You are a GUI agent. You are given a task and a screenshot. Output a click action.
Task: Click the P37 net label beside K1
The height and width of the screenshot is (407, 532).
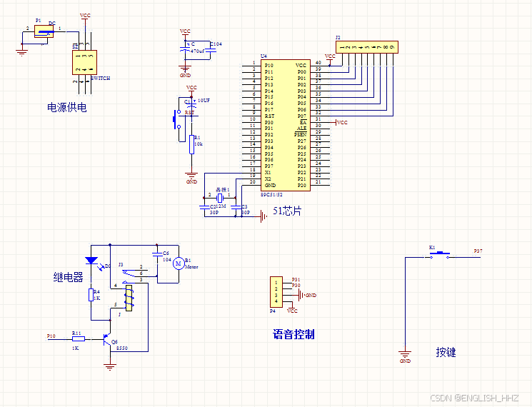(x=478, y=251)
